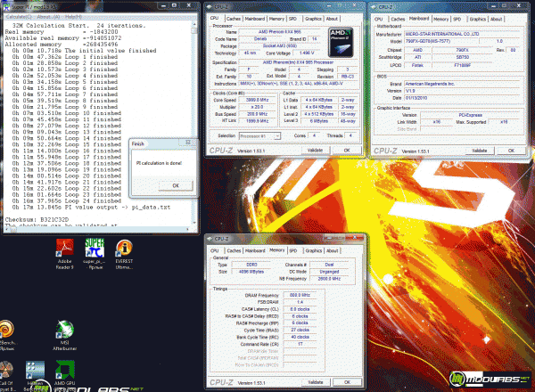Screen dimensions: 535x392
Task: Click the title icon of the CPU-Z Memory window
Action: pos(210,239)
